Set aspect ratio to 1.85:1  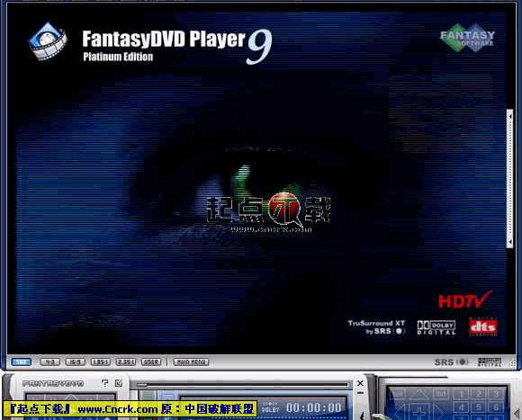[x=101, y=362]
